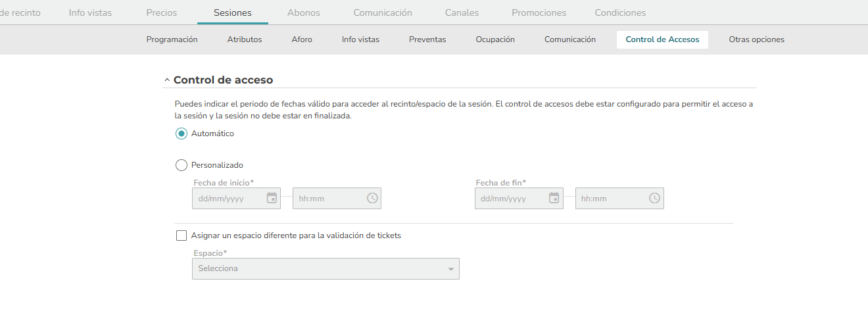Open the Ocupación sub-tab
The width and height of the screenshot is (868, 323).
coord(495,39)
